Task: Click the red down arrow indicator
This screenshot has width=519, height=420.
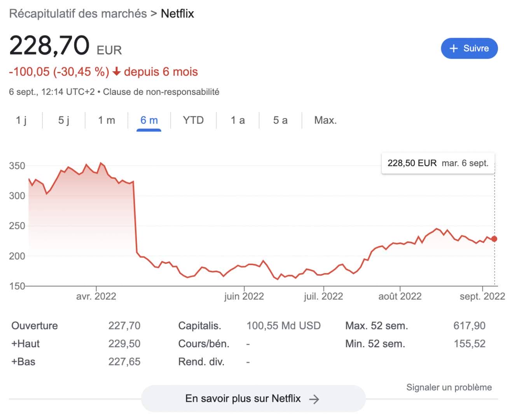Action: [116, 72]
